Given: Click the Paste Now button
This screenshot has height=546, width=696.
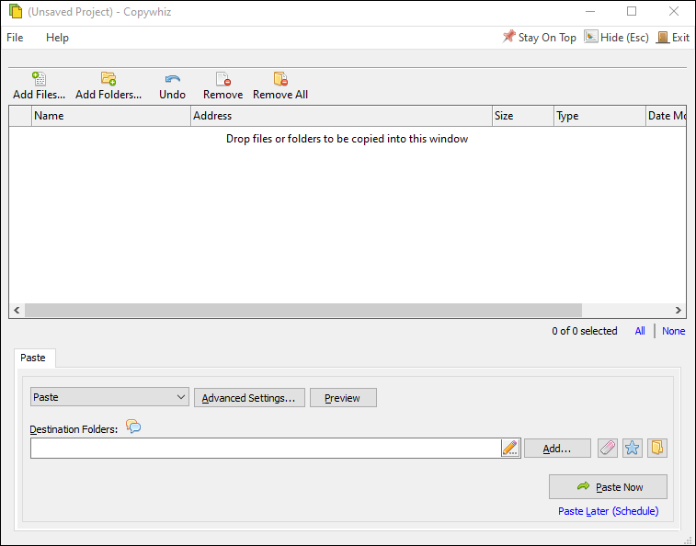Looking at the screenshot, I should tap(608, 487).
